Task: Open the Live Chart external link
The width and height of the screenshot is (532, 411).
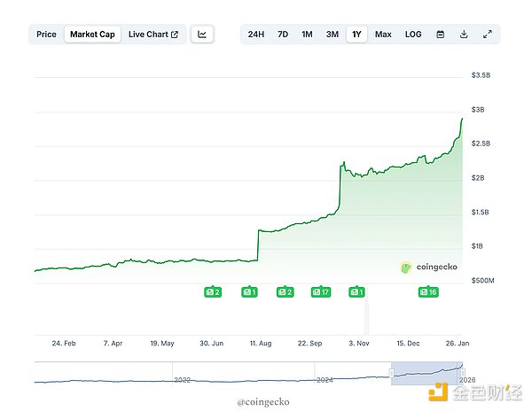Action: [x=153, y=35]
